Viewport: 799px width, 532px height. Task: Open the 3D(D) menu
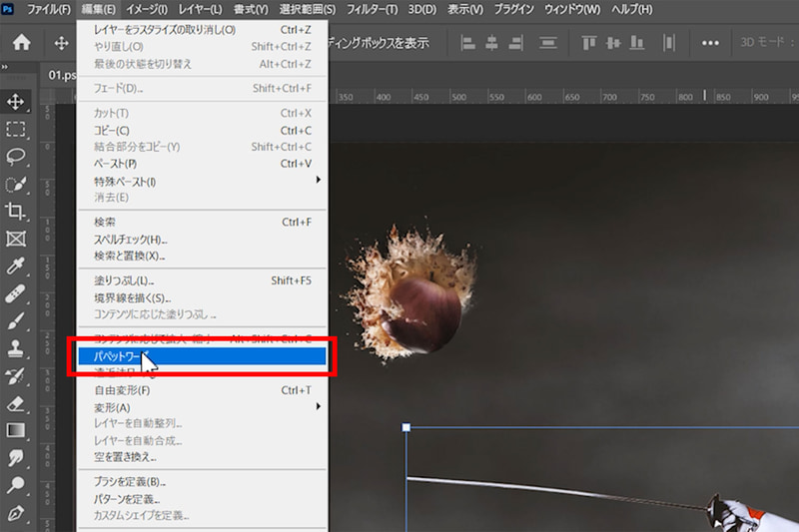[x=421, y=9]
